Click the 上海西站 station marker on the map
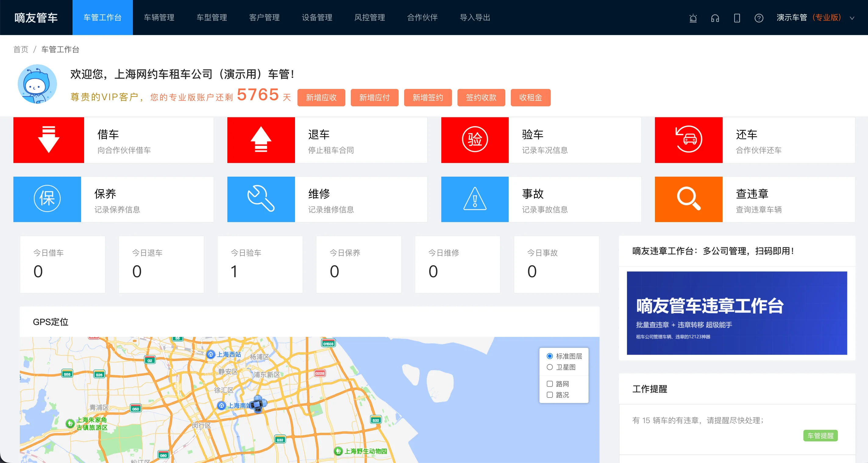The width and height of the screenshot is (868, 463). click(211, 354)
